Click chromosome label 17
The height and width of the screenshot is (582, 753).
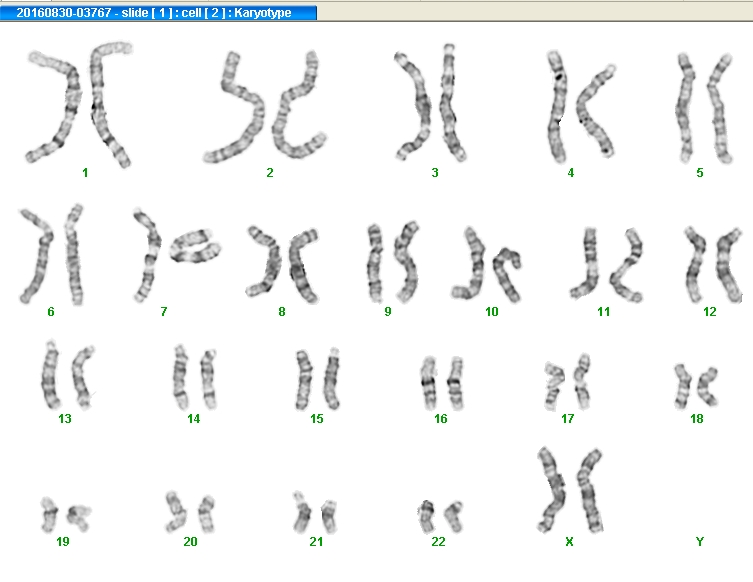pyautogui.click(x=568, y=419)
